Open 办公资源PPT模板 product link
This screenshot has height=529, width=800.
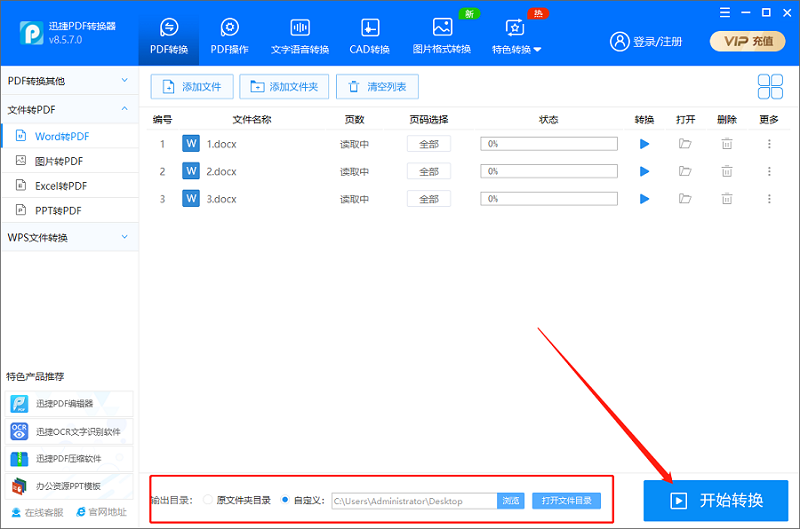69,486
